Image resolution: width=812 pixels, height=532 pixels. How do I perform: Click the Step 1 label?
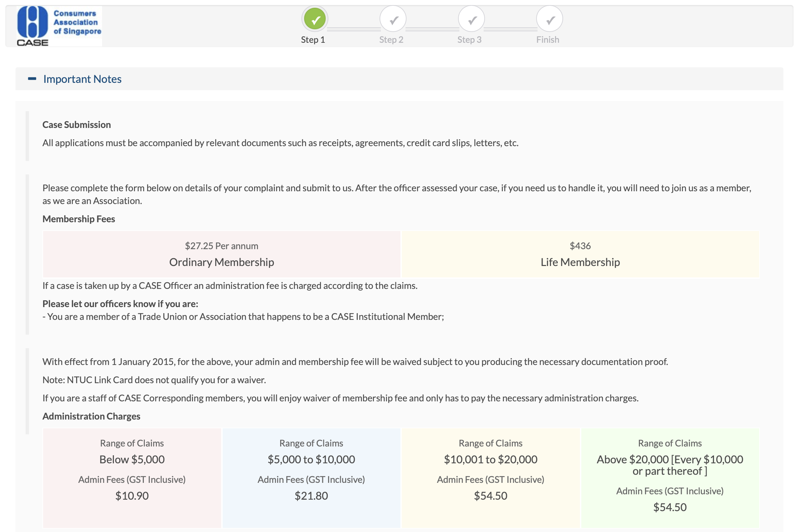313,40
